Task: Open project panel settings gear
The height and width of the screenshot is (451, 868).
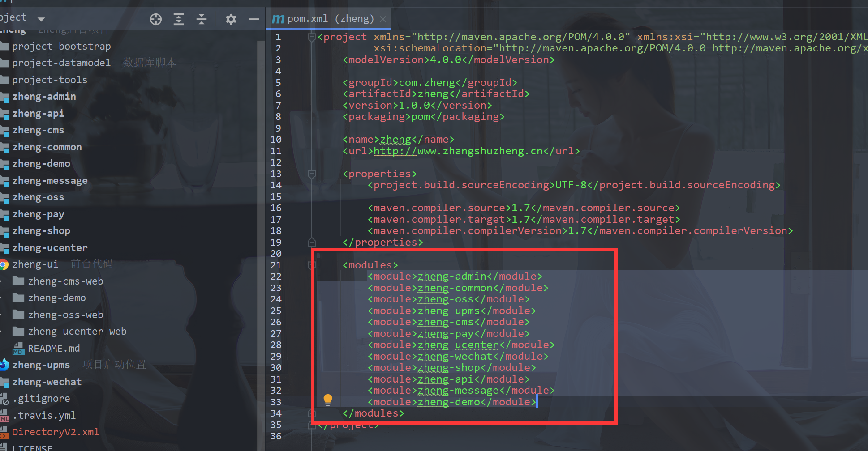Action: 231,19
